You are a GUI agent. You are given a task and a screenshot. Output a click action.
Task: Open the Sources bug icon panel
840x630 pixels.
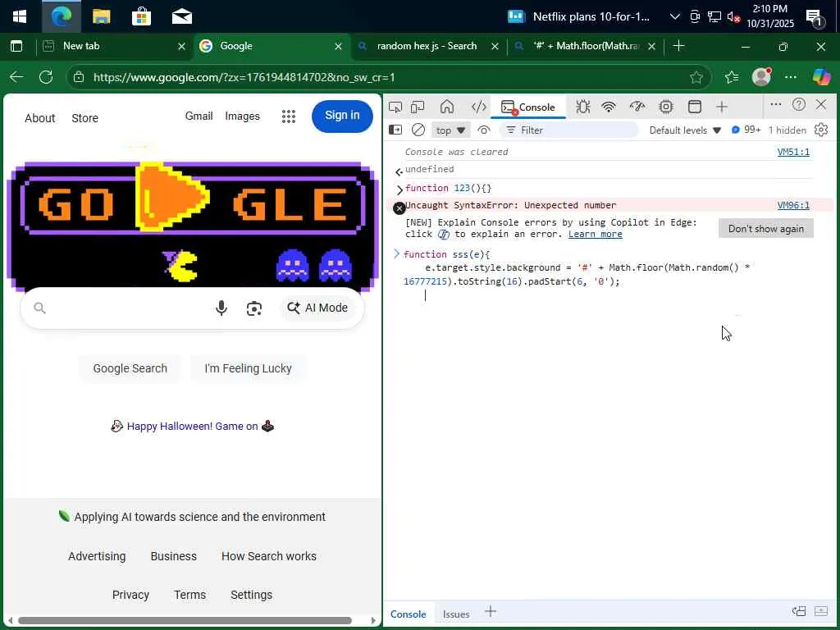(583, 107)
